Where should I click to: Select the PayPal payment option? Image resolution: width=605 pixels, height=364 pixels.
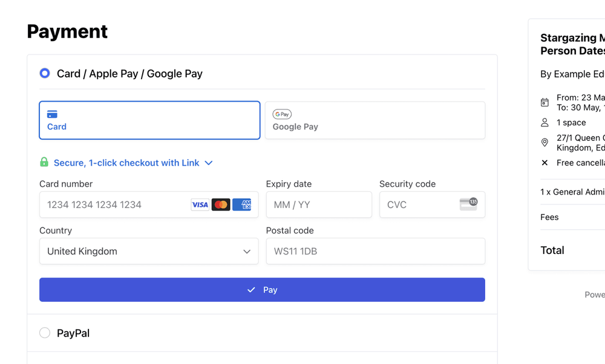point(44,333)
